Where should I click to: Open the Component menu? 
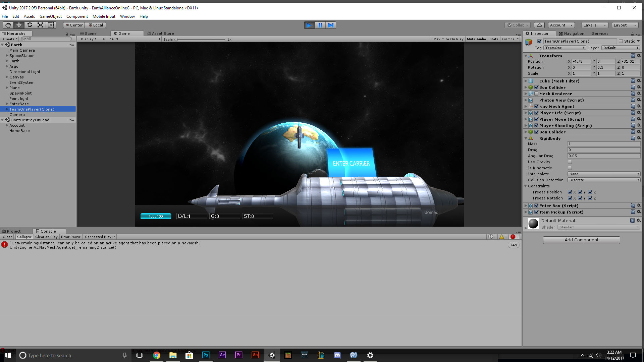coord(77,16)
